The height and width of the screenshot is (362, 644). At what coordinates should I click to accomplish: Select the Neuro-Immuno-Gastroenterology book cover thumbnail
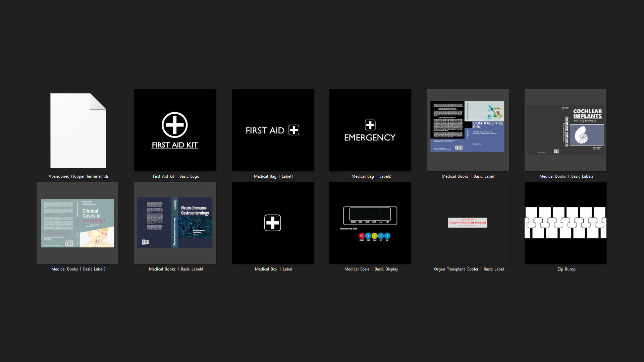(175, 223)
